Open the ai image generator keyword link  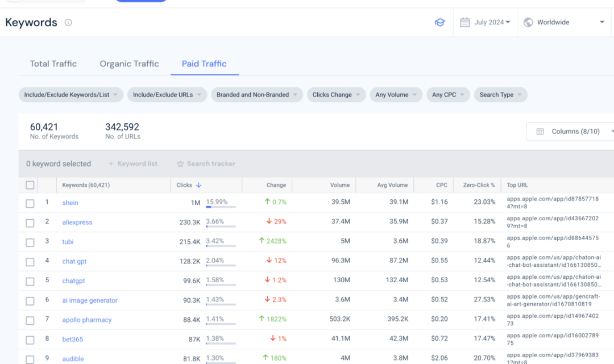[90, 300]
